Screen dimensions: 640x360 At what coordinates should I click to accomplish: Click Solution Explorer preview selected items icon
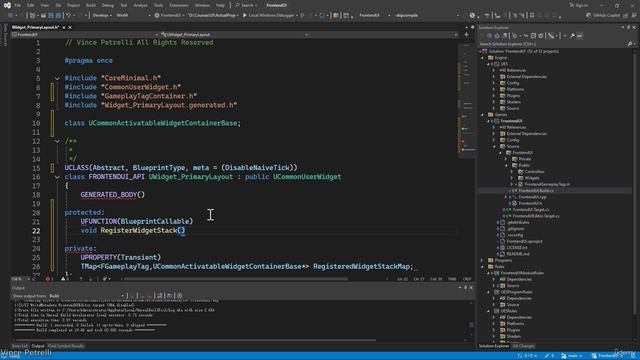tap(580, 36)
